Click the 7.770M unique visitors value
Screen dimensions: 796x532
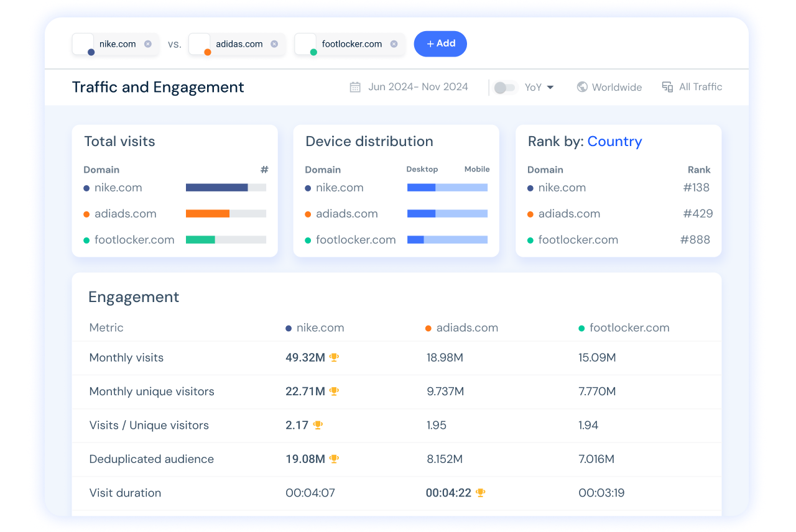pyautogui.click(x=597, y=392)
